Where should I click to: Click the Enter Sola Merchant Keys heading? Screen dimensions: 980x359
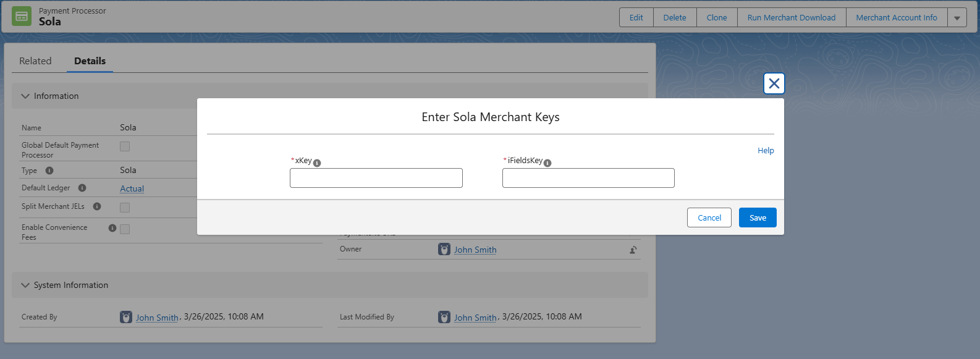pos(491,117)
